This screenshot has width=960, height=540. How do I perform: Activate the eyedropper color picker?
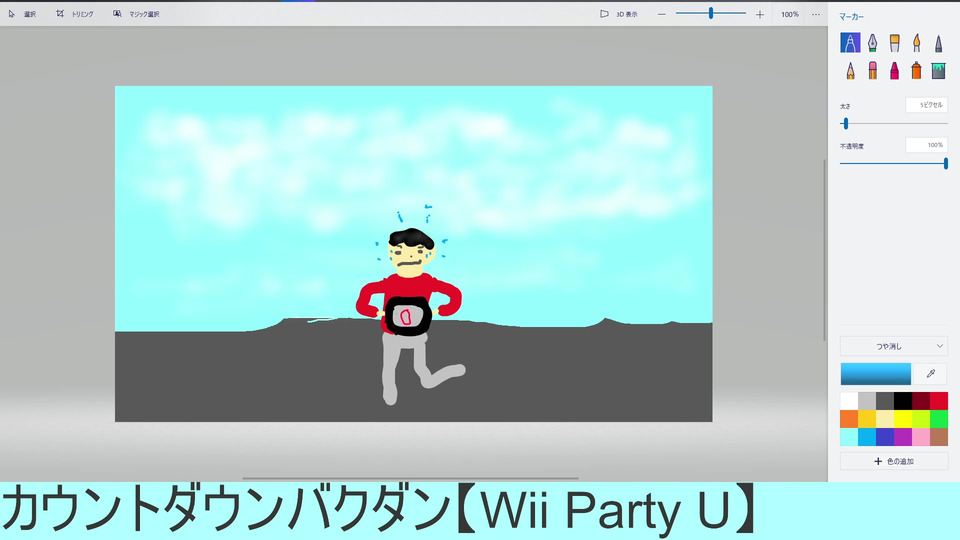tap(931, 373)
